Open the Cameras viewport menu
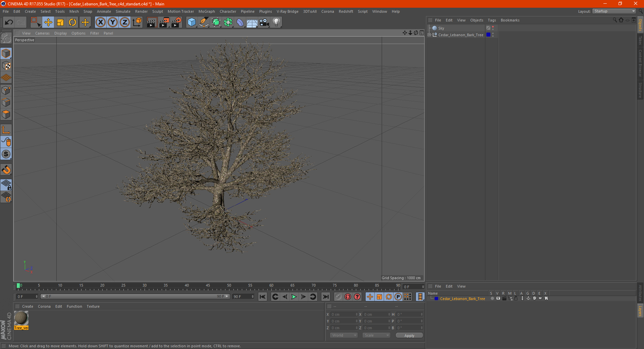Viewport: 644px width, 349px height. tap(42, 33)
